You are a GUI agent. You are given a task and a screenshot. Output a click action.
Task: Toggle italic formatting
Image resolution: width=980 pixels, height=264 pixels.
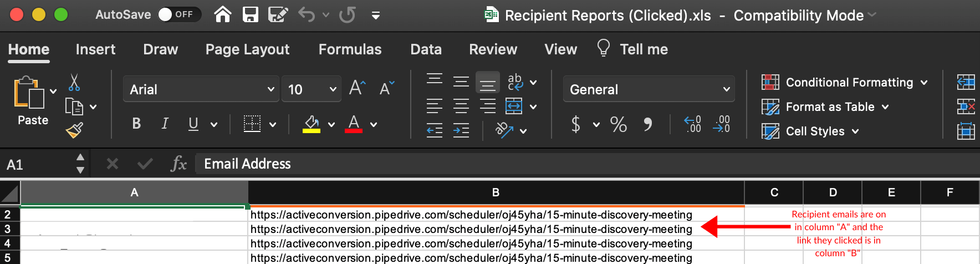point(165,124)
